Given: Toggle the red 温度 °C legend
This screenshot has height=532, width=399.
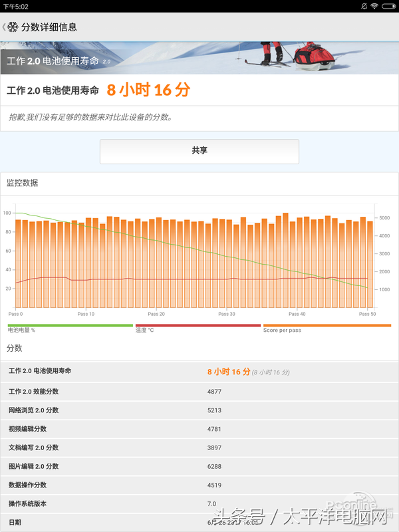Looking at the screenshot, I should [x=198, y=328].
